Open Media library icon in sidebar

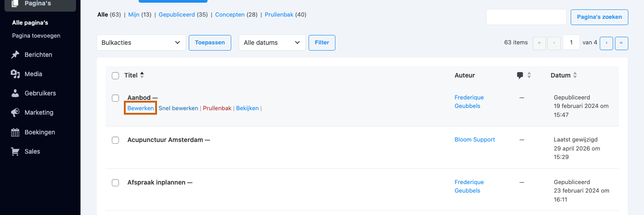[x=15, y=74]
